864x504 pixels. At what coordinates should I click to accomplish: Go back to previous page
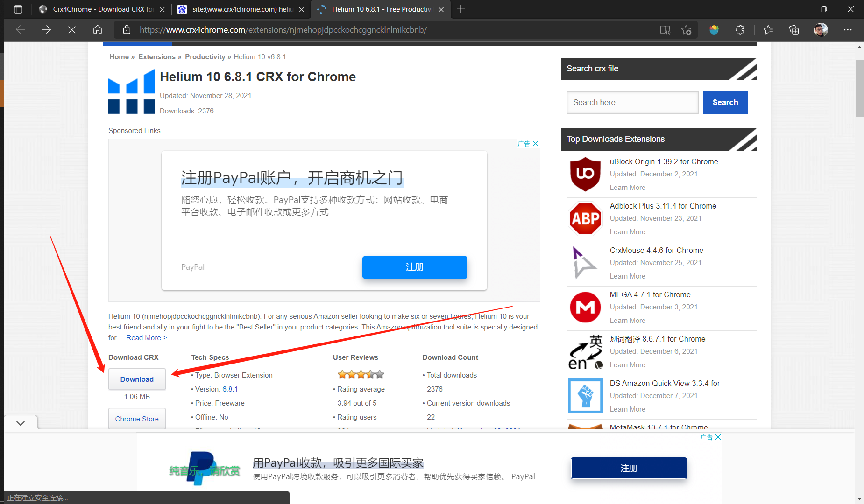tap(21, 30)
